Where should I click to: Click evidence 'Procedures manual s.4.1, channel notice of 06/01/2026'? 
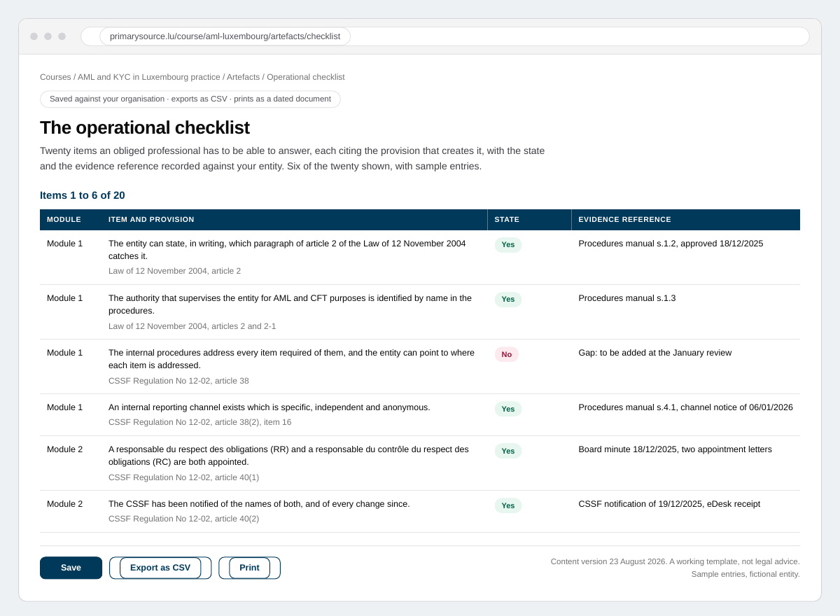(686, 407)
